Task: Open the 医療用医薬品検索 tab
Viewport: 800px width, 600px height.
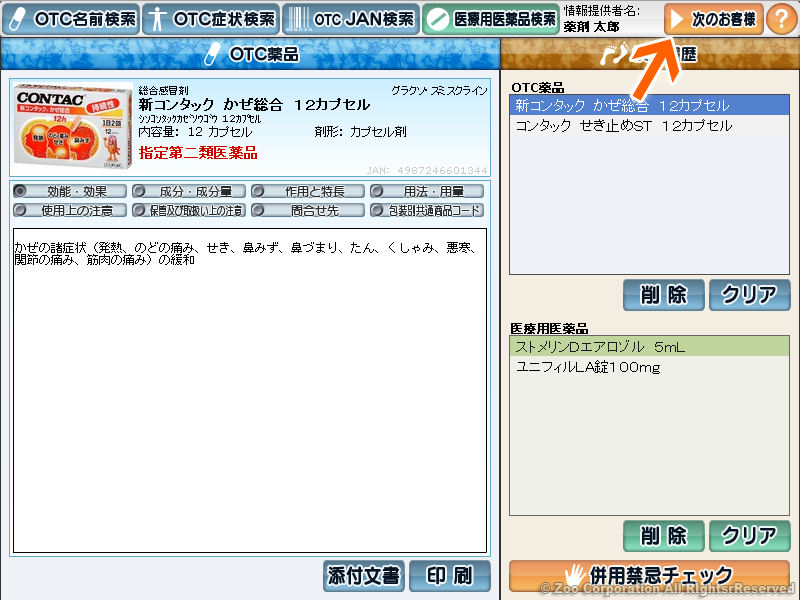Action: [491, 19]
